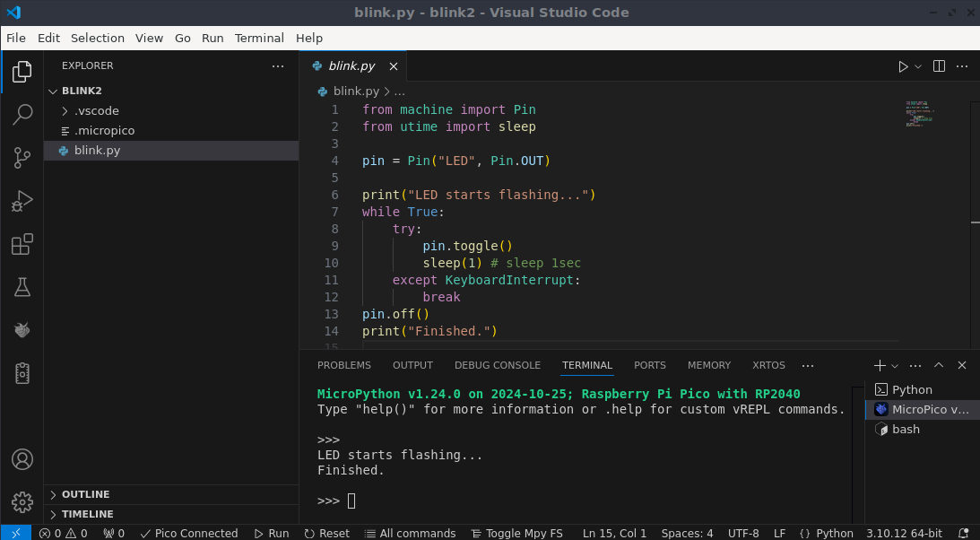Open the Testing flask view

tap(22, 287)
